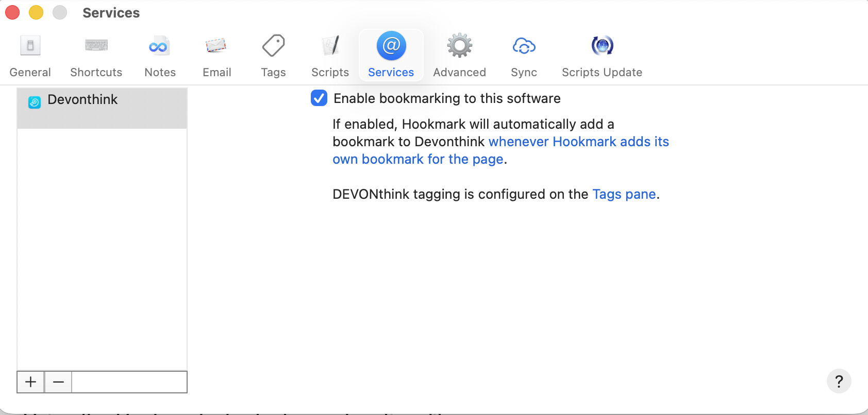Image resolution: width=868 pixels, height=415 pixels.
Task: Disable bookmarking to this software checkbox
Action: coord(319,98)
